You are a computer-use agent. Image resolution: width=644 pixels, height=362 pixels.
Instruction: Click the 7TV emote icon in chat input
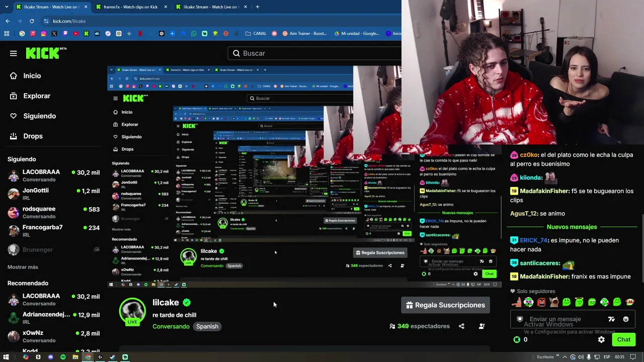pyautogui.click(x=611, y=319)
